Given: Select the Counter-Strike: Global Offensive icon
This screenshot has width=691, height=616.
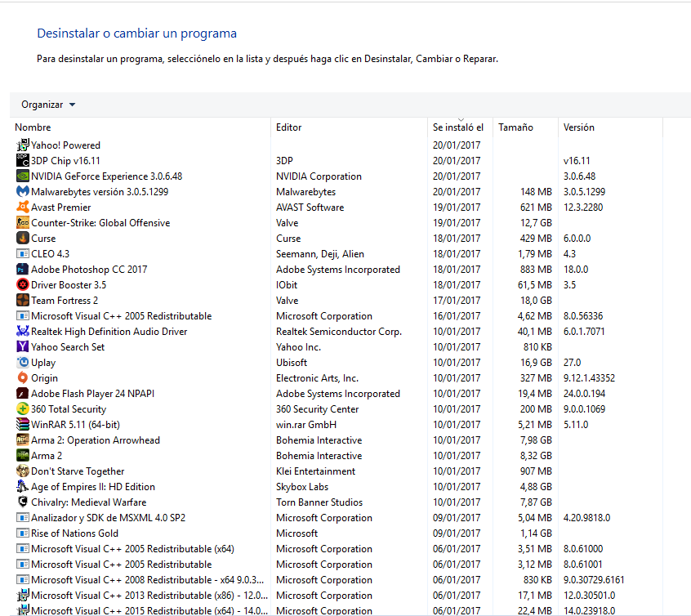Looking at the screenshot, I should [x=23, y=223].
